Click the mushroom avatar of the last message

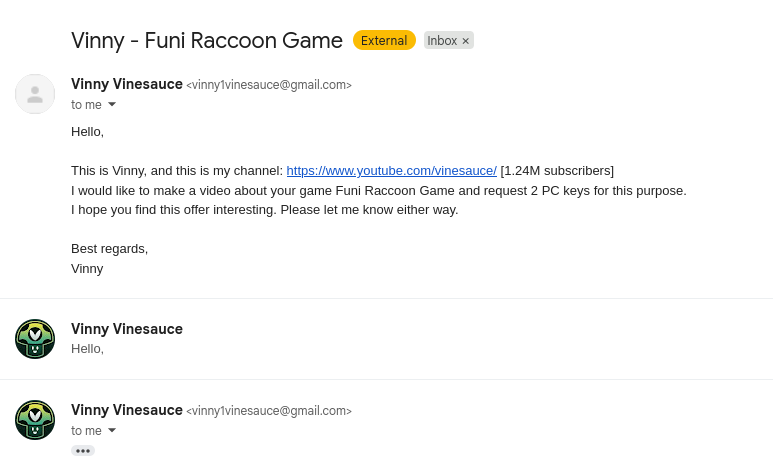pyautogui.click(x=35, y=420)
